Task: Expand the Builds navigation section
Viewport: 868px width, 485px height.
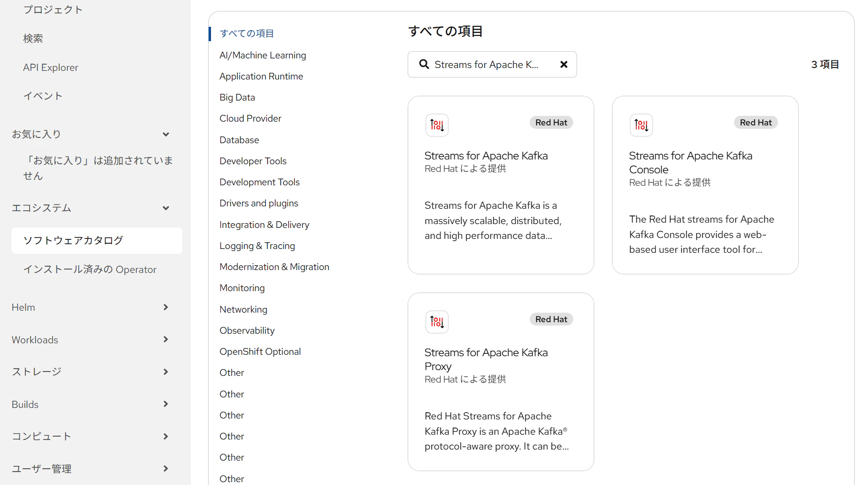Action: pos(166,404)
